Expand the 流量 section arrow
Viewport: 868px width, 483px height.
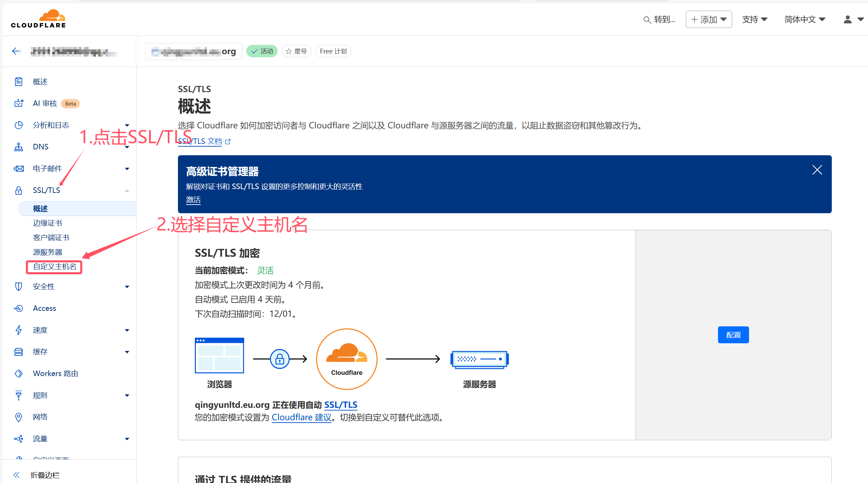(127, 439)
